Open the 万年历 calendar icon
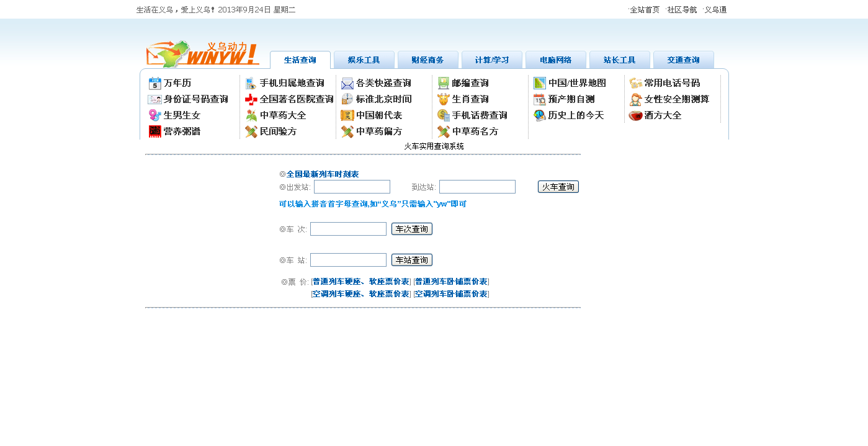868x446 pixels. [x=153, y=83]
